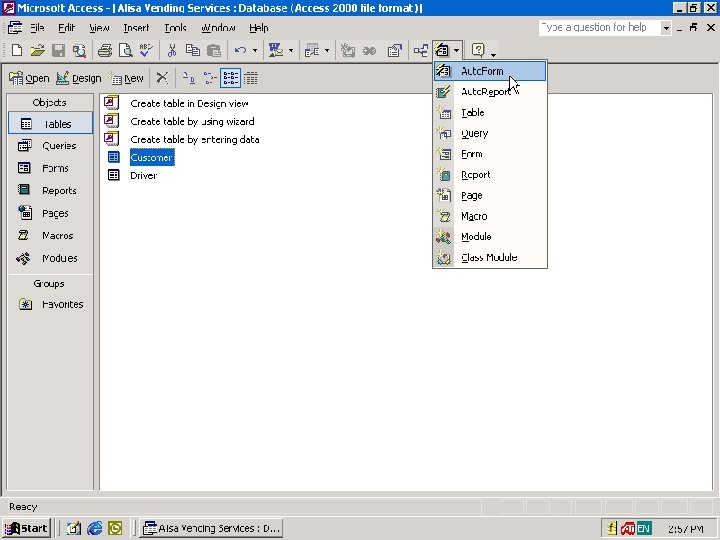Click the Microsoft Script Editor icon
Viewport: 720px width, 540px height.
[369, 51]
